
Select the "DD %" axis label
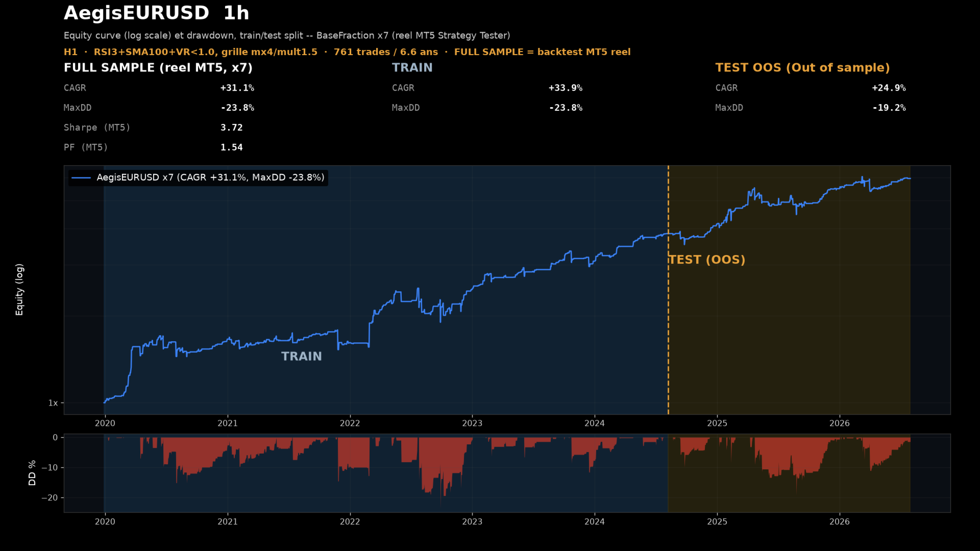(x=32, y=472)
